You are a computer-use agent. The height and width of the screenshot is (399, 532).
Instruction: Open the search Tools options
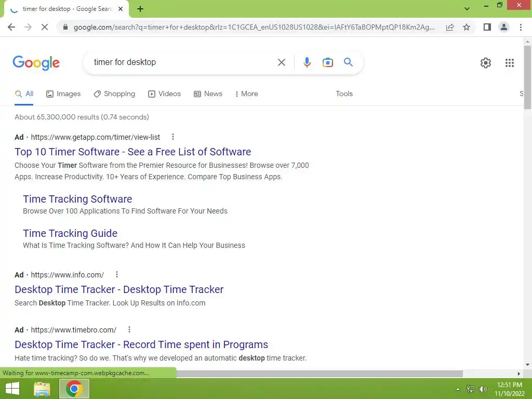344,94
